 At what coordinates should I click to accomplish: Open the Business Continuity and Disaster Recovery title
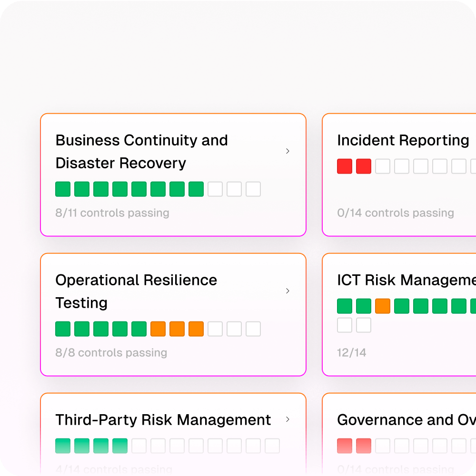pyautogui.click(x=142, y=152)
